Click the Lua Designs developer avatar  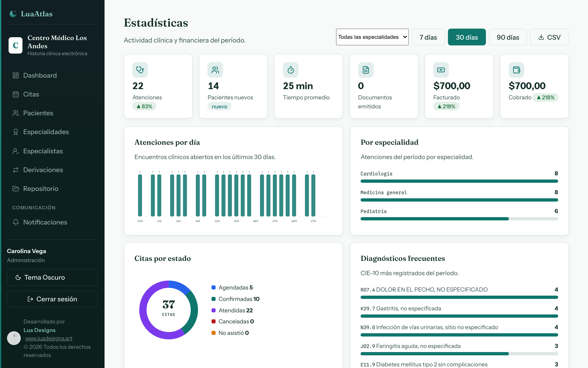14,338
